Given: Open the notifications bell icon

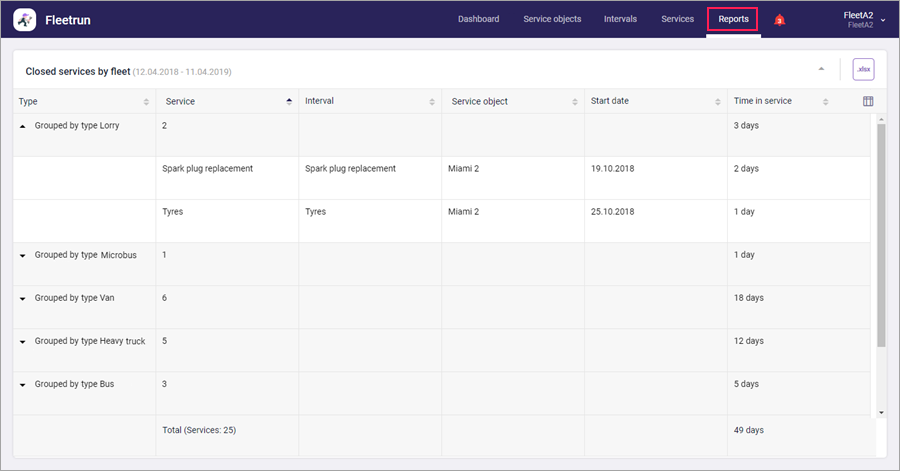Looking at the screenshot, I should click(779, 20).
